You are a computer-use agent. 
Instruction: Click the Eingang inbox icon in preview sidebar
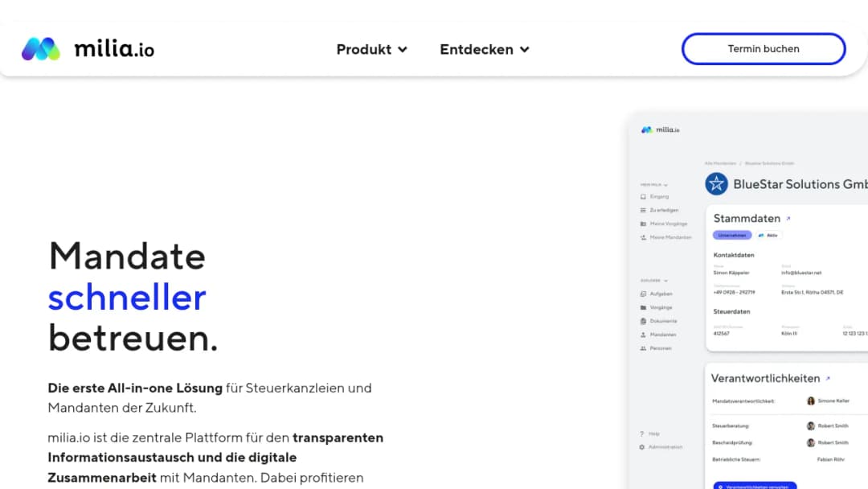click(x=643, y=196)
